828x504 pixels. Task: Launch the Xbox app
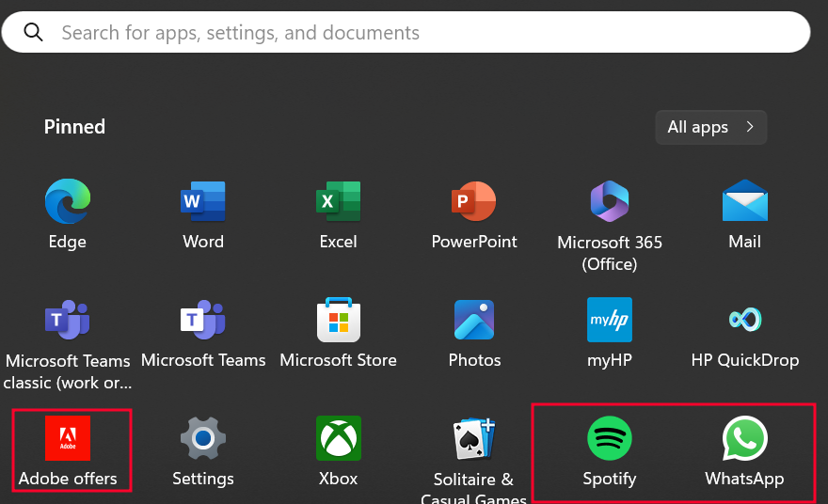[339, 438]
